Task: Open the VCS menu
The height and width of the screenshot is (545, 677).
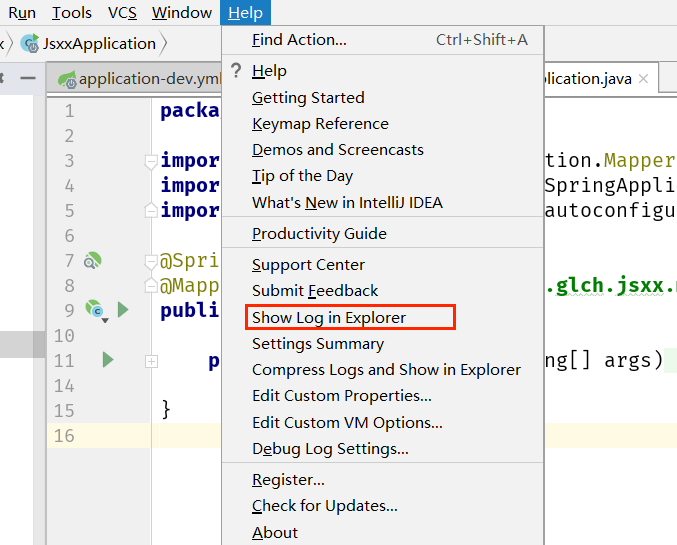Action: tap(122, 13)
